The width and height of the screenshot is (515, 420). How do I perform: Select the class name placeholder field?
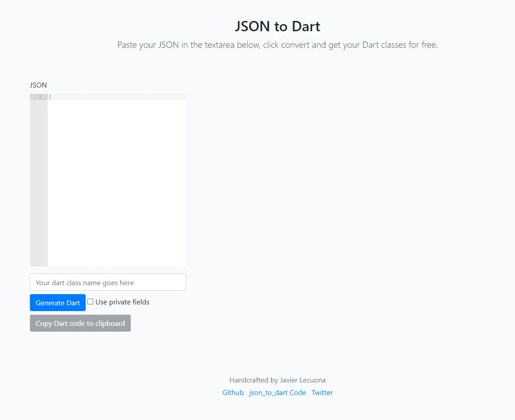click(x=108, y=282)
